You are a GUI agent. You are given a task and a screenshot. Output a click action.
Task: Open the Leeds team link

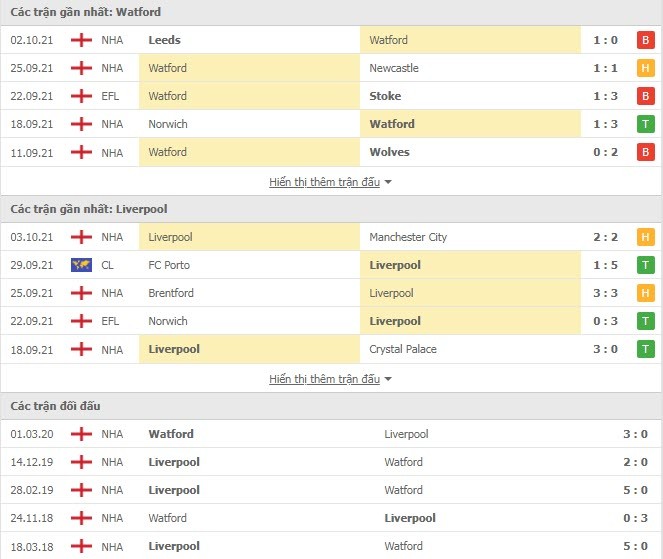click(164, 40)
